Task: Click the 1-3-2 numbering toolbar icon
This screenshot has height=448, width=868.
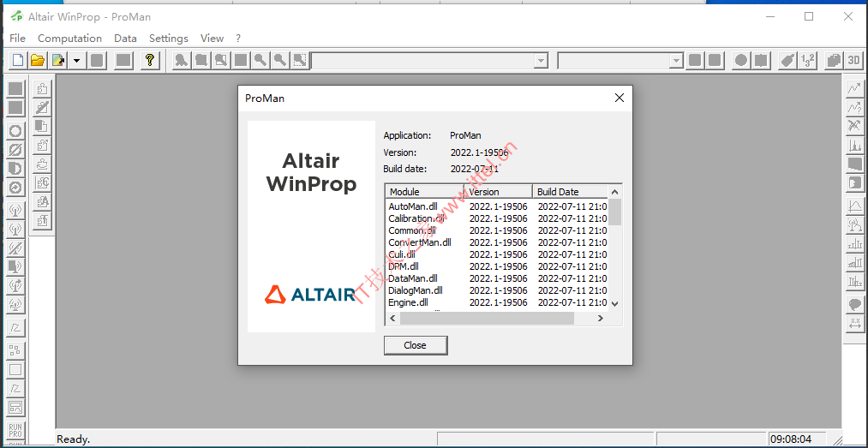Action: 807,60
